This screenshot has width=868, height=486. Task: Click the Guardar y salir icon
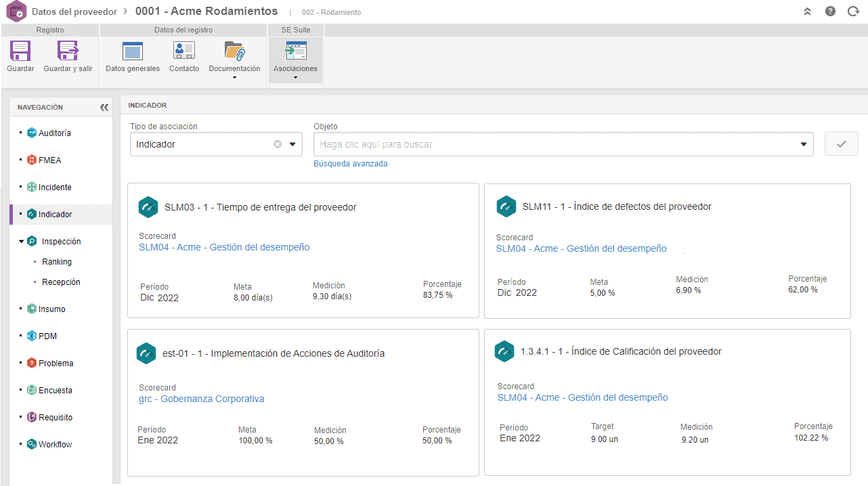[68, 51]
